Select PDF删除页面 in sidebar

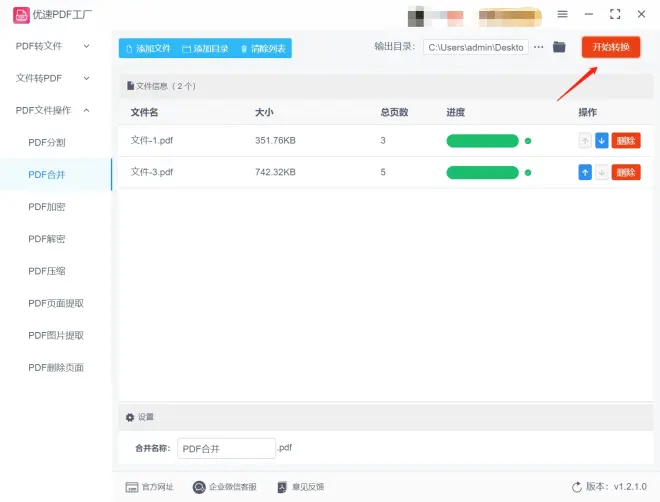pyautogui.click(x=56, y=368)
